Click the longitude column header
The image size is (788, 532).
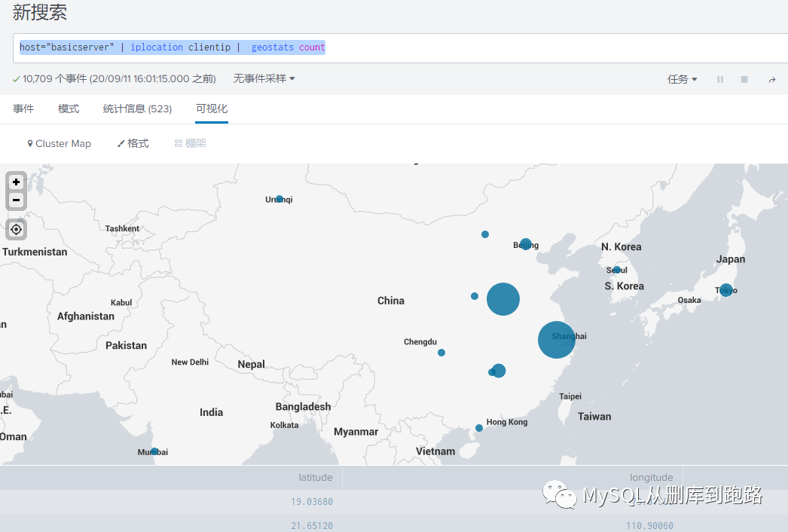652,478
